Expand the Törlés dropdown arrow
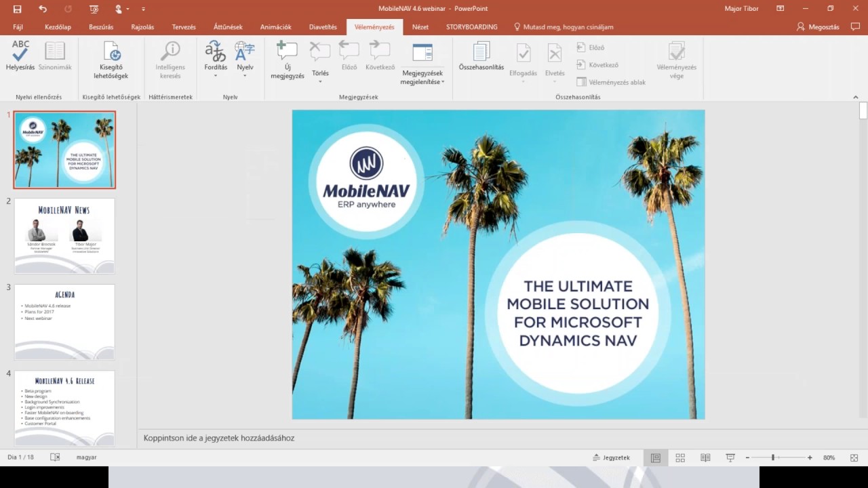This screenshot has height=488, width=868. pos(320,81)
